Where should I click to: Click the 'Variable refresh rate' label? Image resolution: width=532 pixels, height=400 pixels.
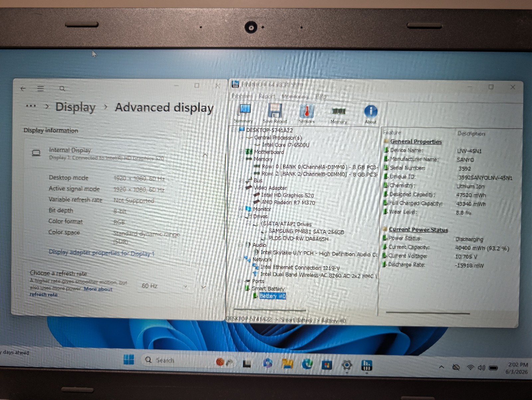75,199
